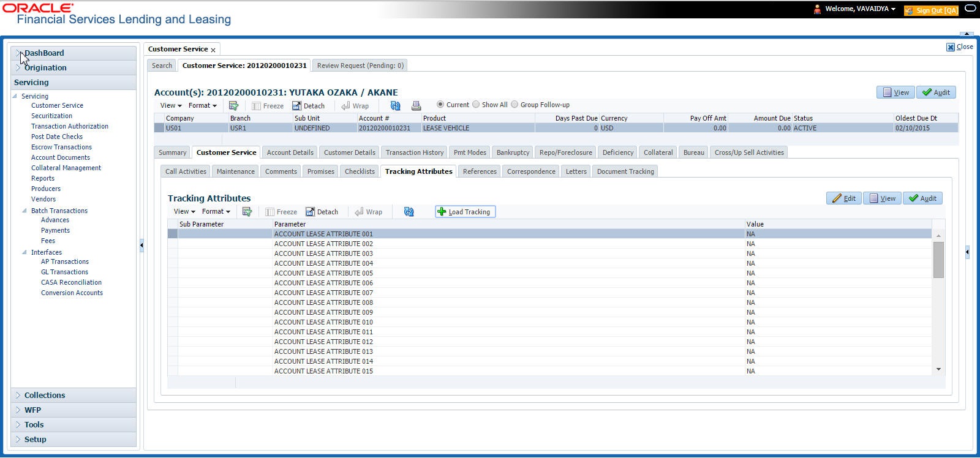
Task: Open the Welcome, VAVAIDYA user dropdown
Action: [860, 9]
